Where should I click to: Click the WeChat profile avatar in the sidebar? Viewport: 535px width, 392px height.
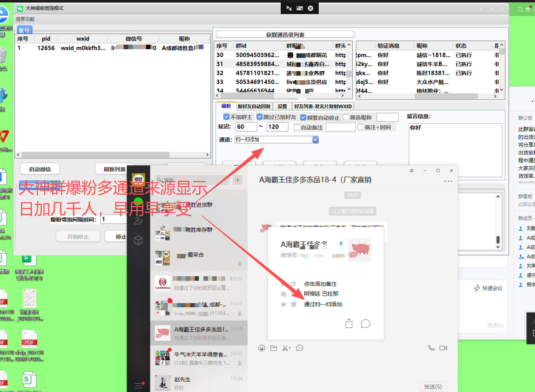139,180
